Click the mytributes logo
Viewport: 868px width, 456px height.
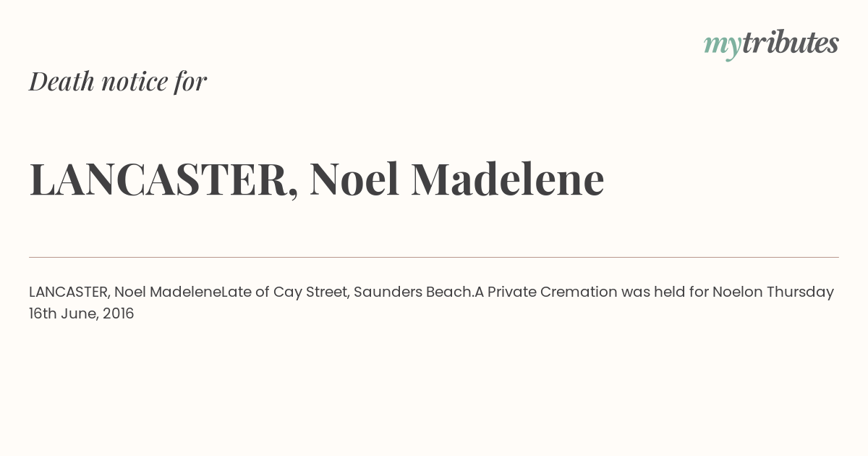pyautogui.click(x=771, y=44)
